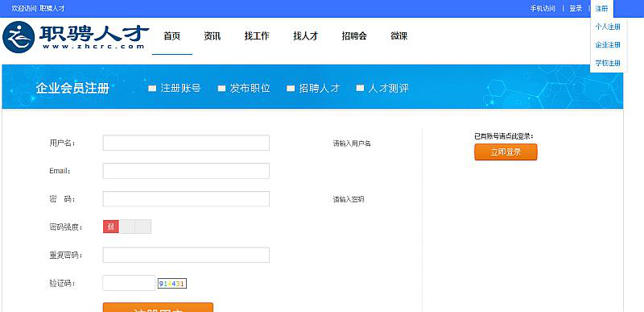Click the 验证码 input box
Screen dimensions: 644x312
[x=129, y=283]
